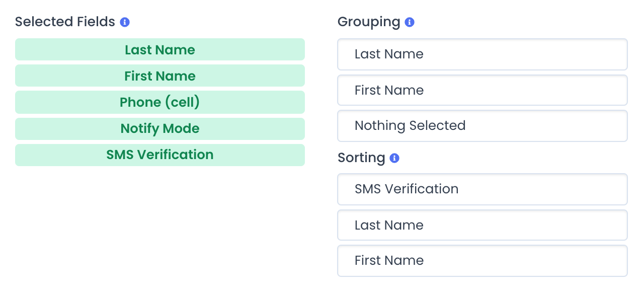The image size is (644, 291).
Task: Click the Last Name text in first Grouping box
Action: [389, 54]
